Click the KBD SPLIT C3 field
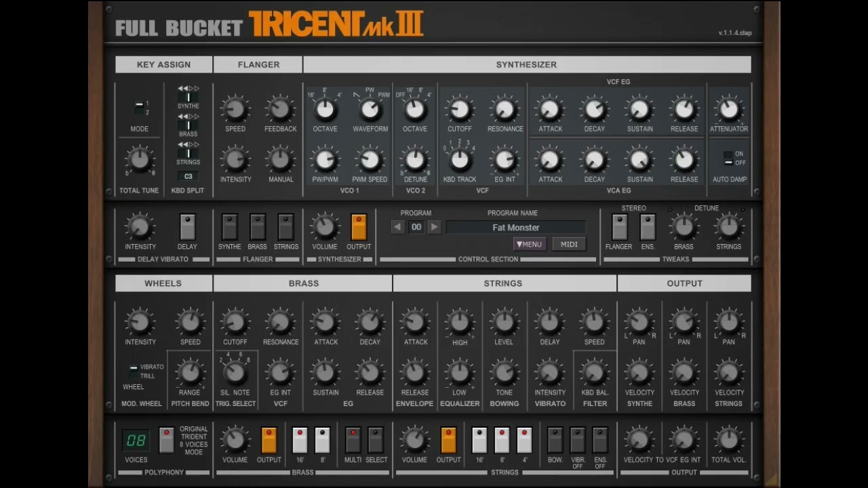 (x=188, y=177)
